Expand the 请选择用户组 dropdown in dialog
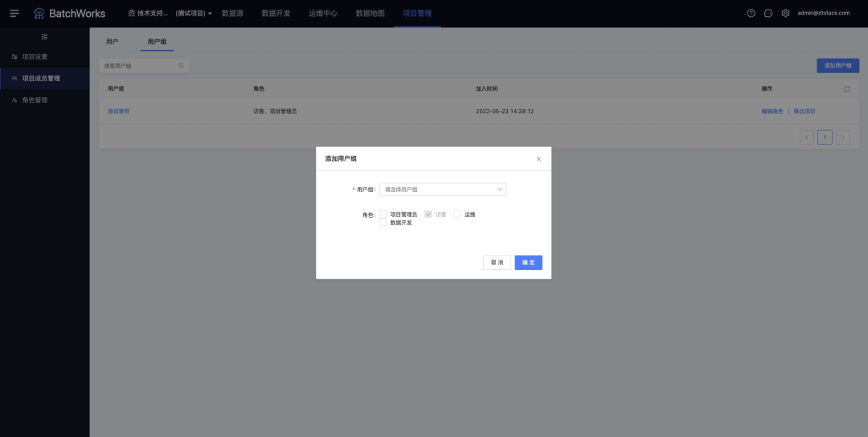Image resolution: width=868 pixels, height=437 pixels. 442,190
